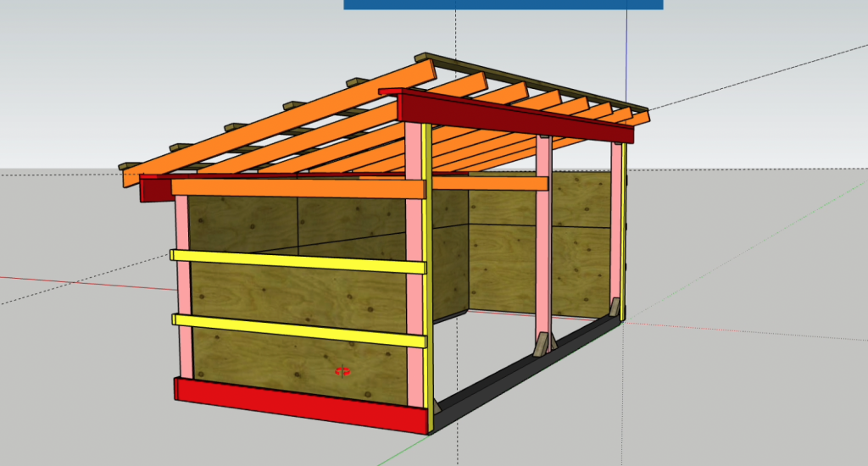This screenshot has width=868, height=466.
Task: Select the yellow vertical trim strip on the near corner
Action: tap(428, 277)
